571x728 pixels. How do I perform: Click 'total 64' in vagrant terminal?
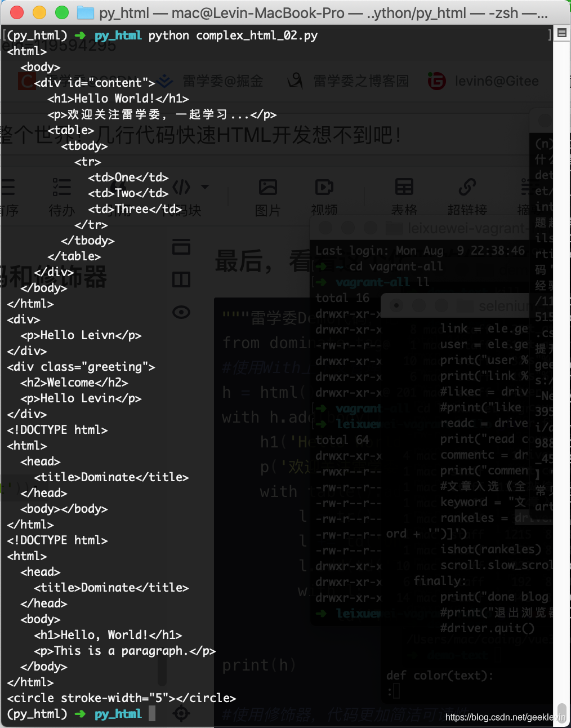[342, 440]
